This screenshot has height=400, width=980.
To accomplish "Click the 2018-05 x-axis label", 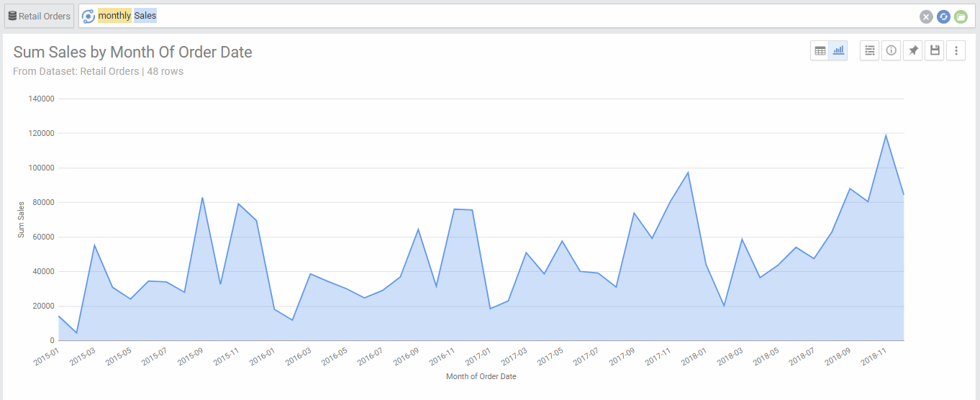I will (766, 356).
